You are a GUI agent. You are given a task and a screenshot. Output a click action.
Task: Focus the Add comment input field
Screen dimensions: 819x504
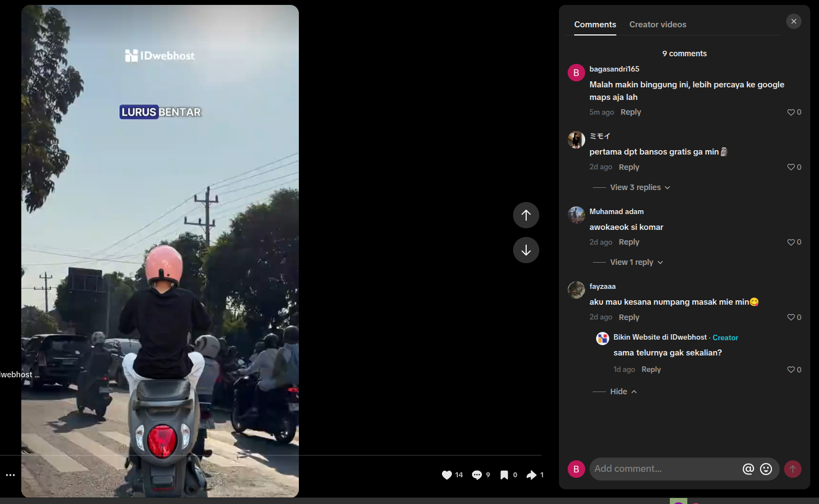664,469
